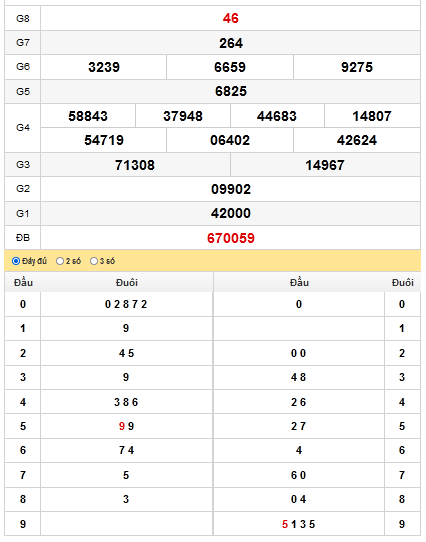The image size is (426, 542).
Task: Click the G8 prize number 46
Action: click(231, 18)
